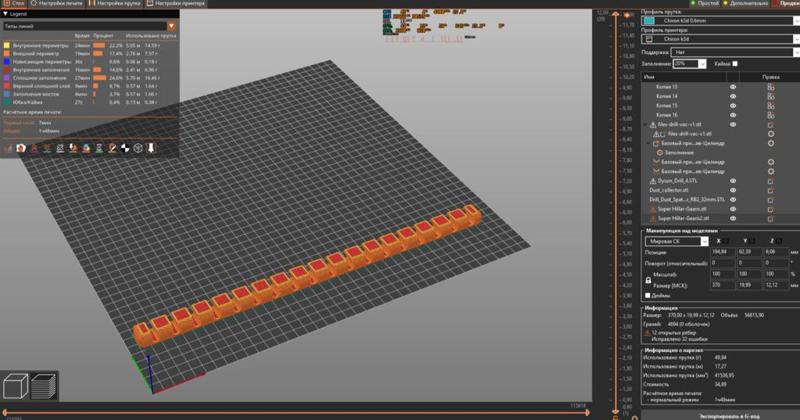Switch to 3D editor view cube
The height and width of the screenshot is (420, 800).
point(16,386)
